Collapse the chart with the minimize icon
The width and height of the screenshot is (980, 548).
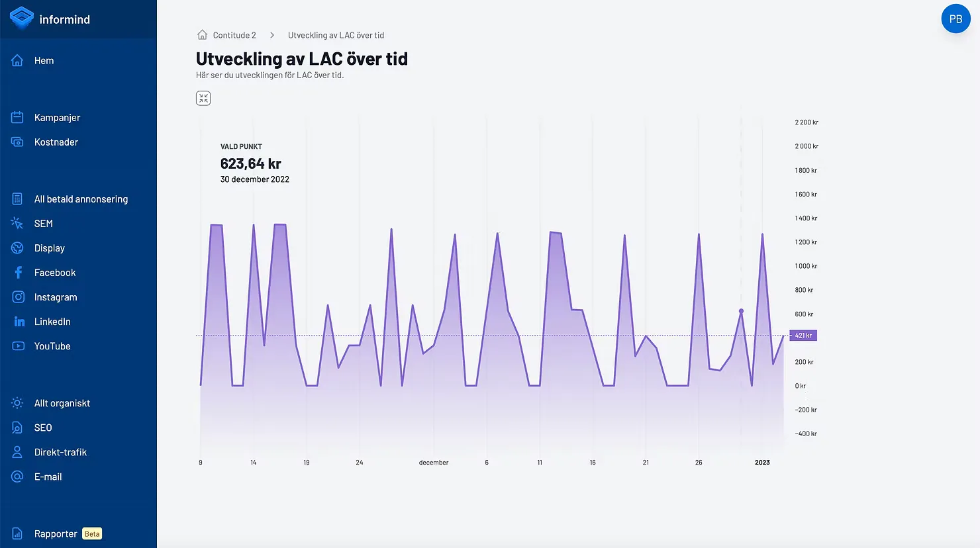click(x=203, y=99)
